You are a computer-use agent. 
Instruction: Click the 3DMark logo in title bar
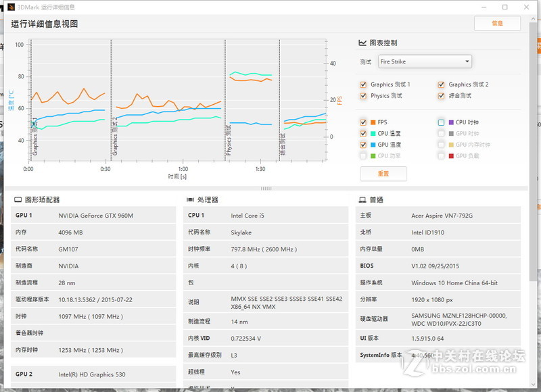pyautogui.click(x=9, y=7)
